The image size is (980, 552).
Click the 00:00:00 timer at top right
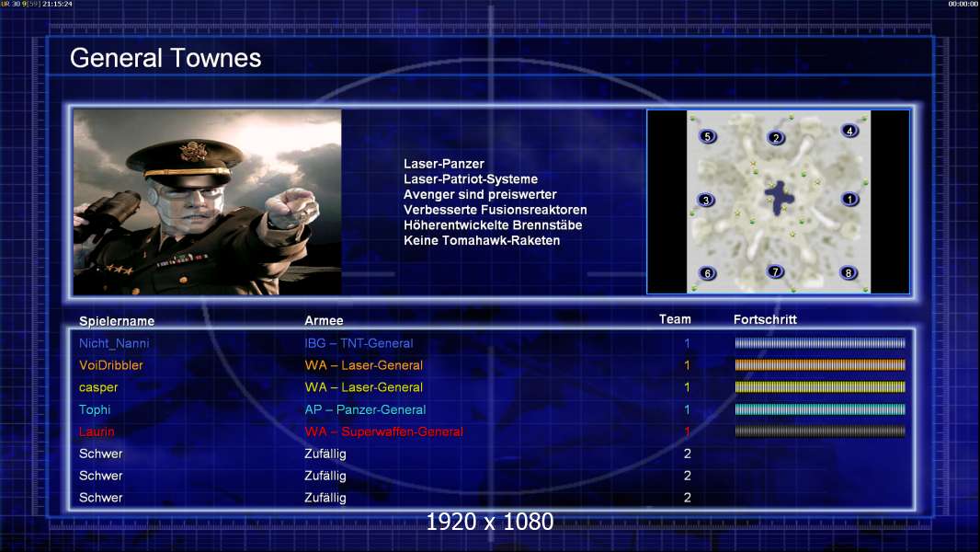(x=963, y=4)
